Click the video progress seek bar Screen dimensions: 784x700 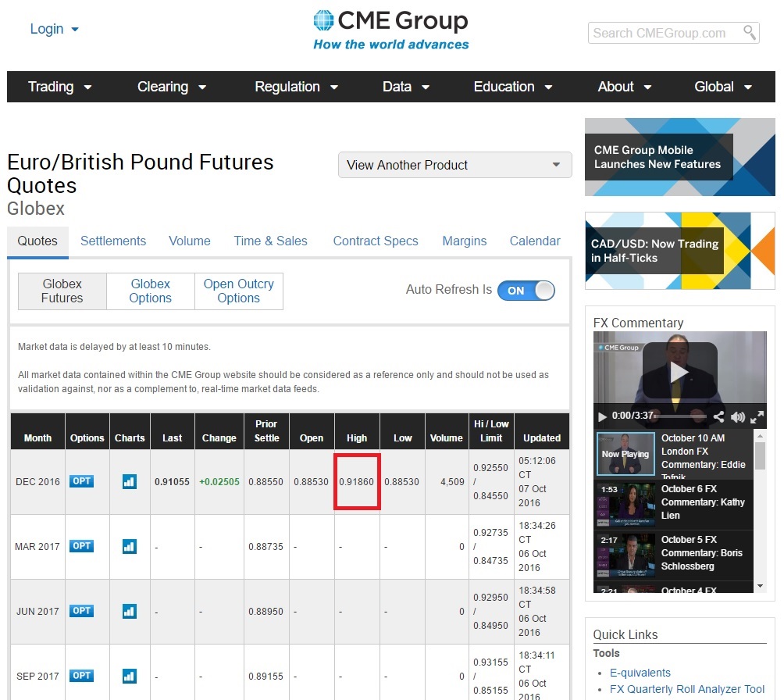click(680, 416)
